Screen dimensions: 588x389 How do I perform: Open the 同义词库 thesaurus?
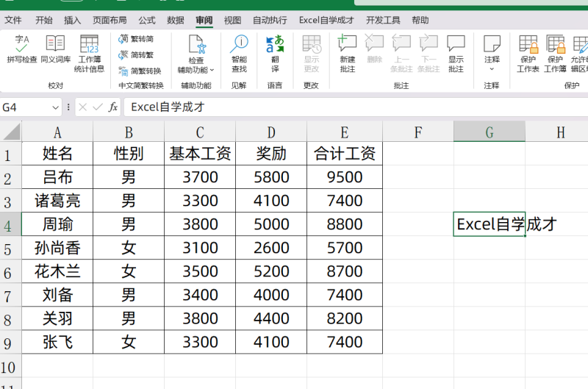pos(56,49)
